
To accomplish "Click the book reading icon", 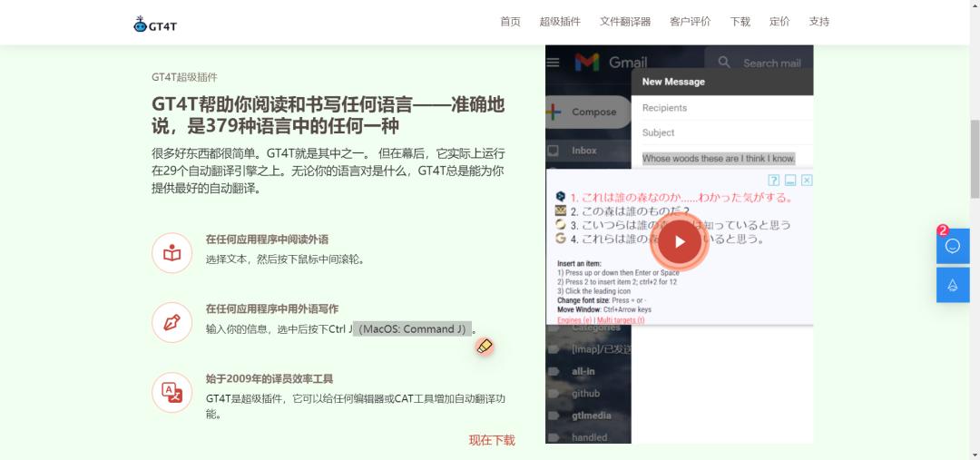I will tap(171, 253).
